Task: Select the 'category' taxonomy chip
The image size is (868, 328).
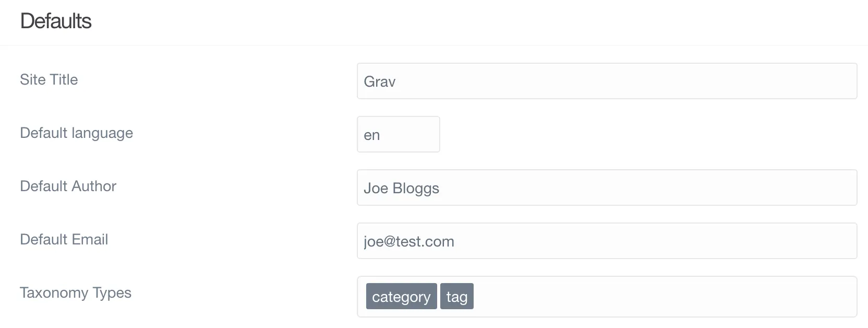Action: tap(401, 296)
